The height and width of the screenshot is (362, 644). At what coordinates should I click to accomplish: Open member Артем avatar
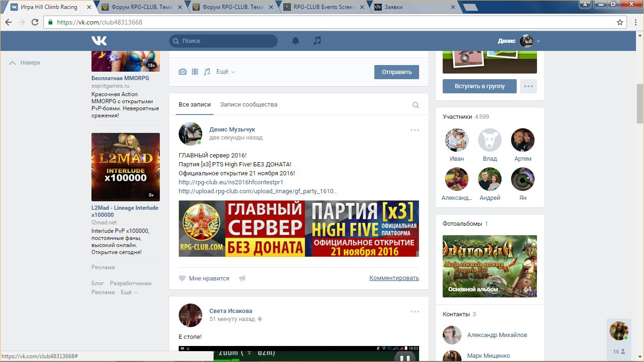tap(523, 140)
